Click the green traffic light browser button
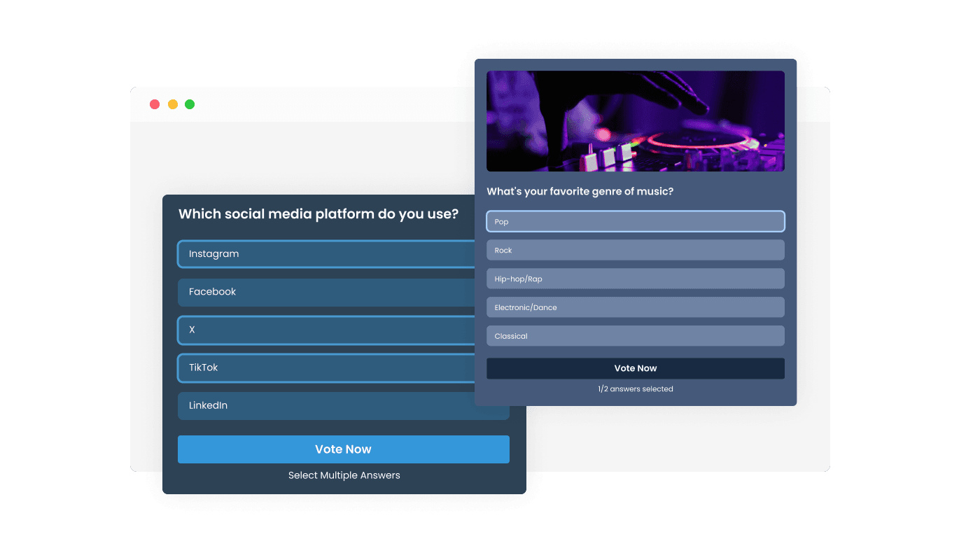 click(x=189, y=104)
